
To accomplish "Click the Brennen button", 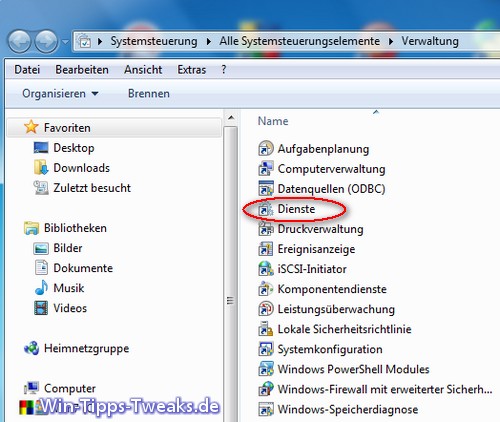I will point(149,94).
